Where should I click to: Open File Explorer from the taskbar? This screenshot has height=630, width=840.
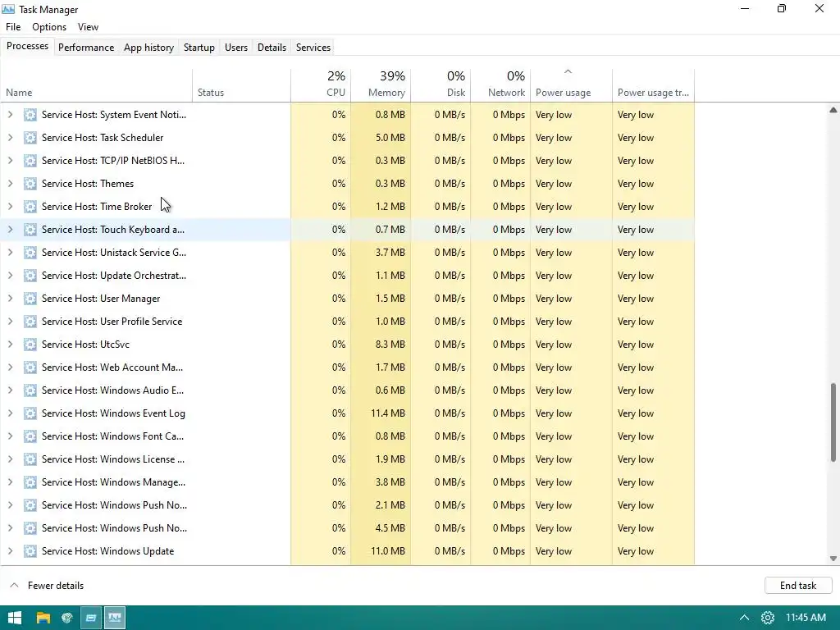43,618
